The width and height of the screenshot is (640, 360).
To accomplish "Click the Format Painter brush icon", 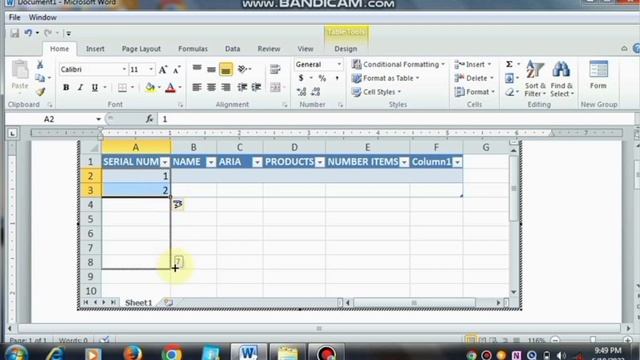I will (40, 91).
